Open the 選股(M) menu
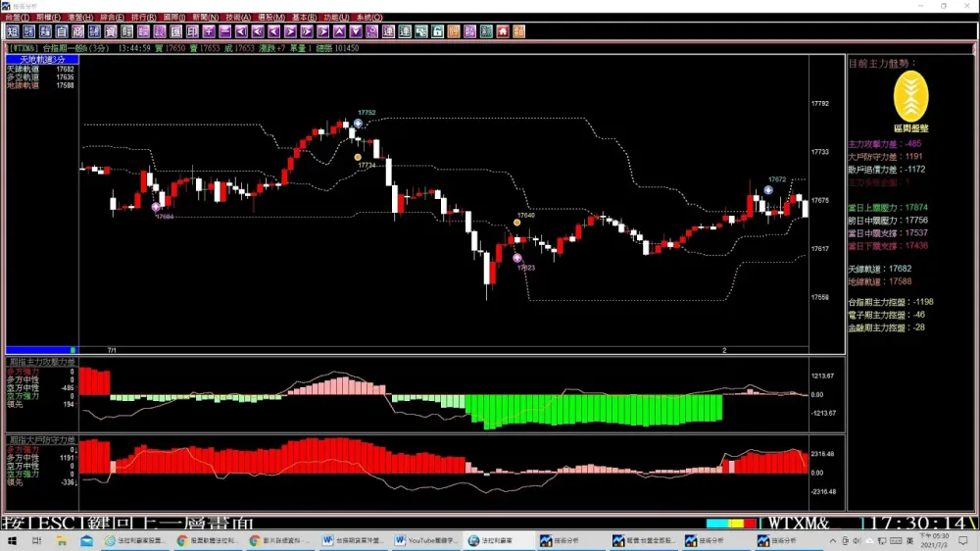980x551 pixels. 271,18
